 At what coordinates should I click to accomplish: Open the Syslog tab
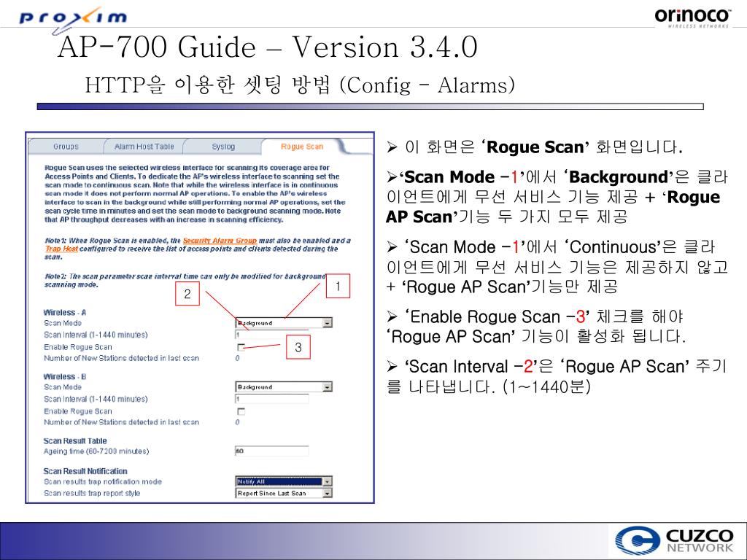pos(223,147)
